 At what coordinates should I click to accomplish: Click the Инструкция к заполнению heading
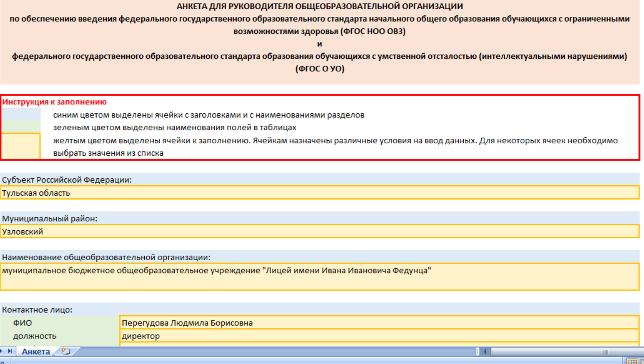54,102
